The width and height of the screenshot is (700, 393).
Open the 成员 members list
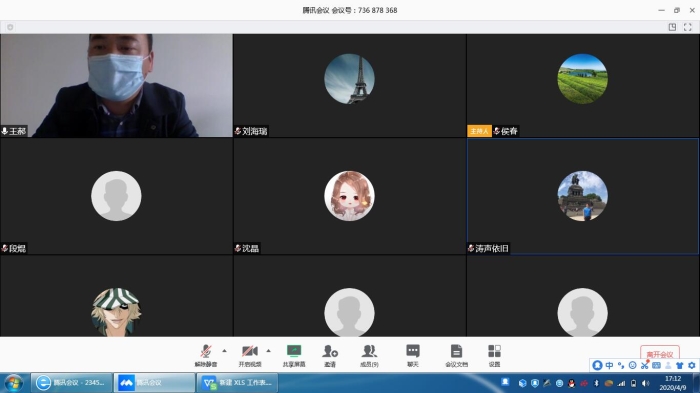click(x=369, y=356)
